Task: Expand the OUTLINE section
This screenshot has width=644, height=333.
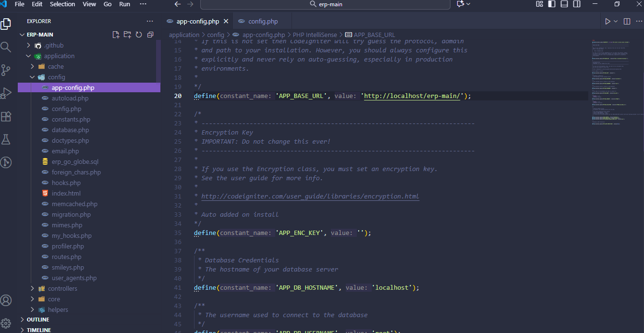Action: coord(38,320)
